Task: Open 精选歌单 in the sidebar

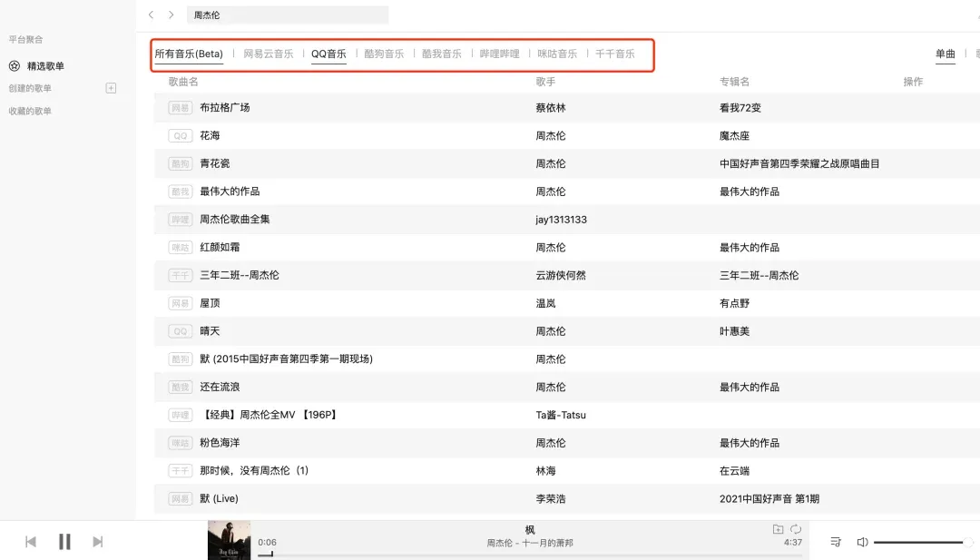Action: coord(45,65)
